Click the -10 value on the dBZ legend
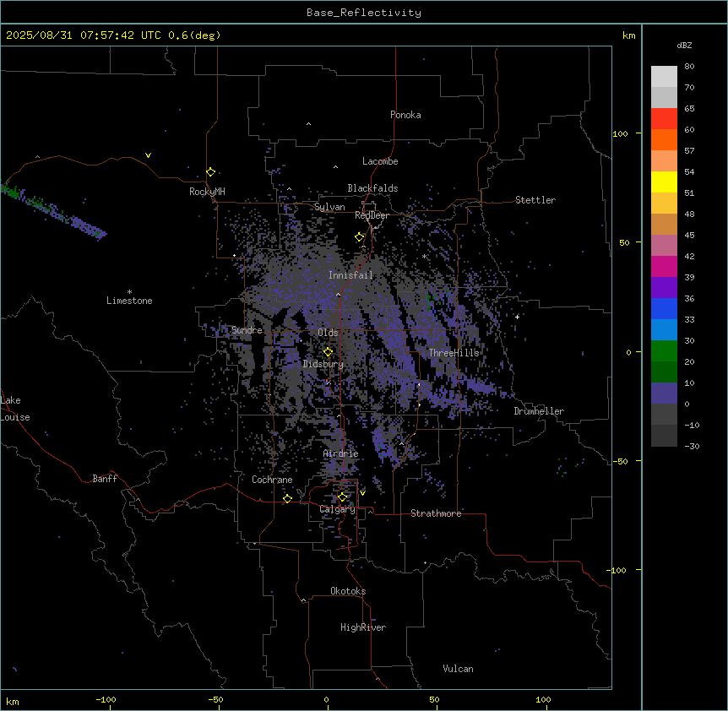Viewport: 728px width, 711px height. click(x=692, y=425)
